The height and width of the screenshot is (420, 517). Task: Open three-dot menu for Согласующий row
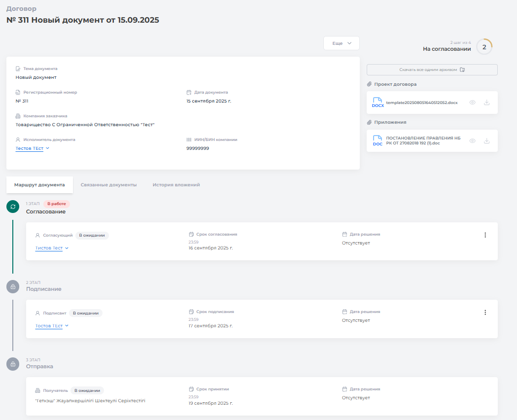pos(485,235)
